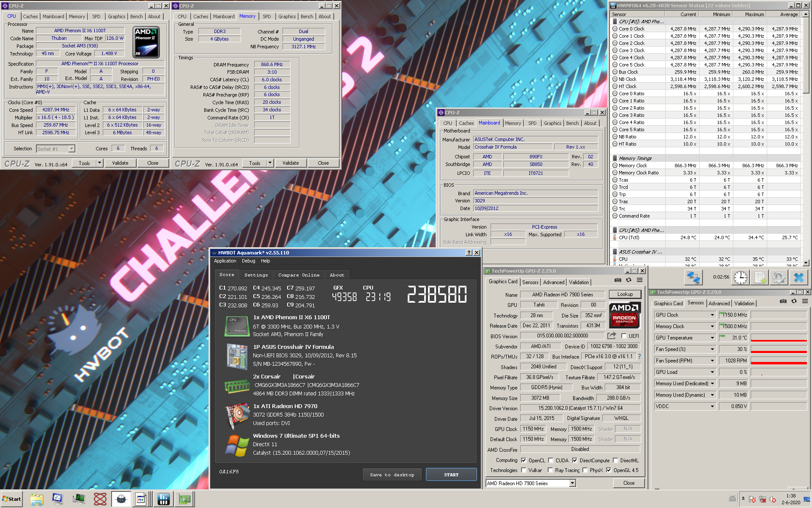Open GPU selector AMD Radeon HD 7900 dropdown
Image resolution: width=812 pixels, height=508 pixels.
(x=572, y=483)
